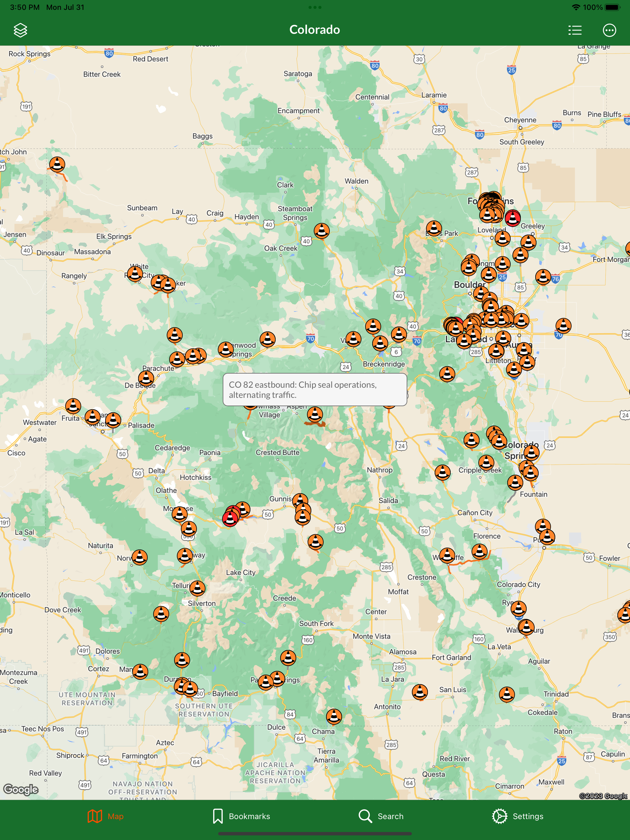Tap the construction cone near Dinosaur monument
The width and height of the screenshot is (630, 840).
pos(57,164)
